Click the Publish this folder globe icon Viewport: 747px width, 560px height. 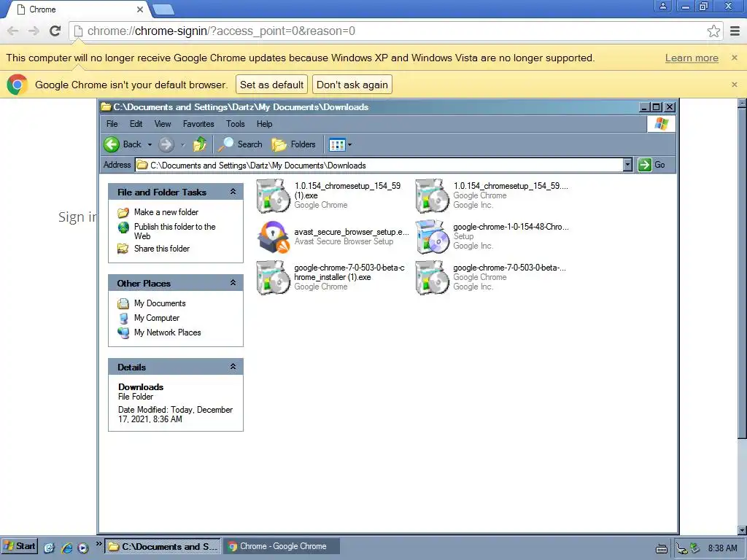tap(123, 227)
